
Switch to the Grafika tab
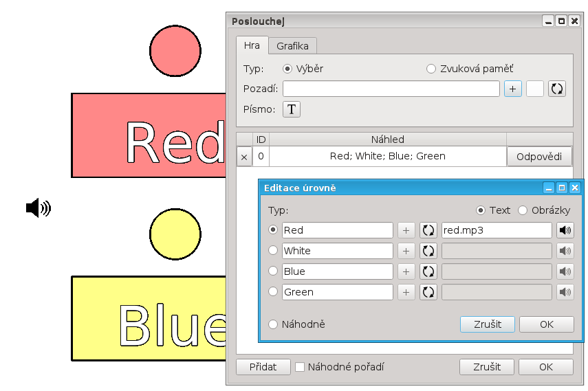coord(292,46)
